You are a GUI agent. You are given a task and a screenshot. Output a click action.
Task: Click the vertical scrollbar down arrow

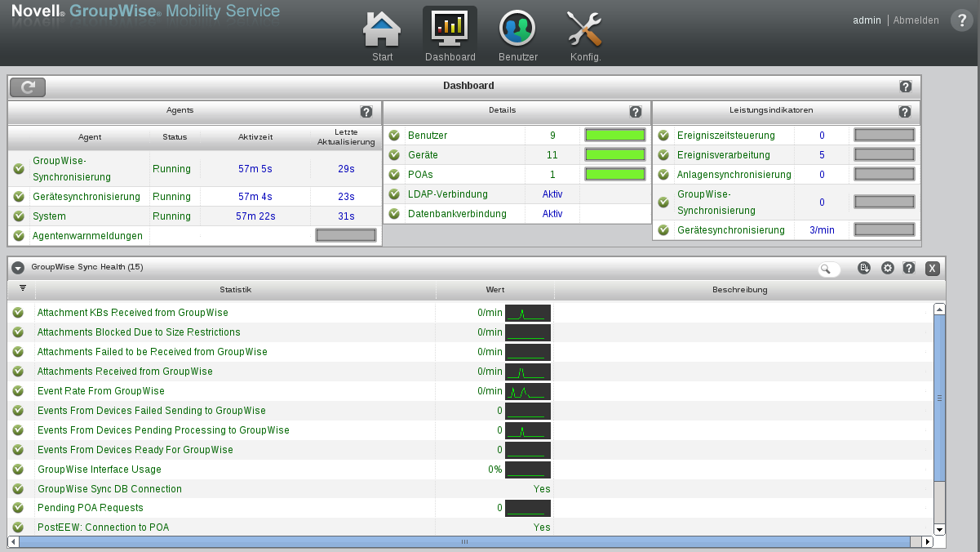pos(939,529)
